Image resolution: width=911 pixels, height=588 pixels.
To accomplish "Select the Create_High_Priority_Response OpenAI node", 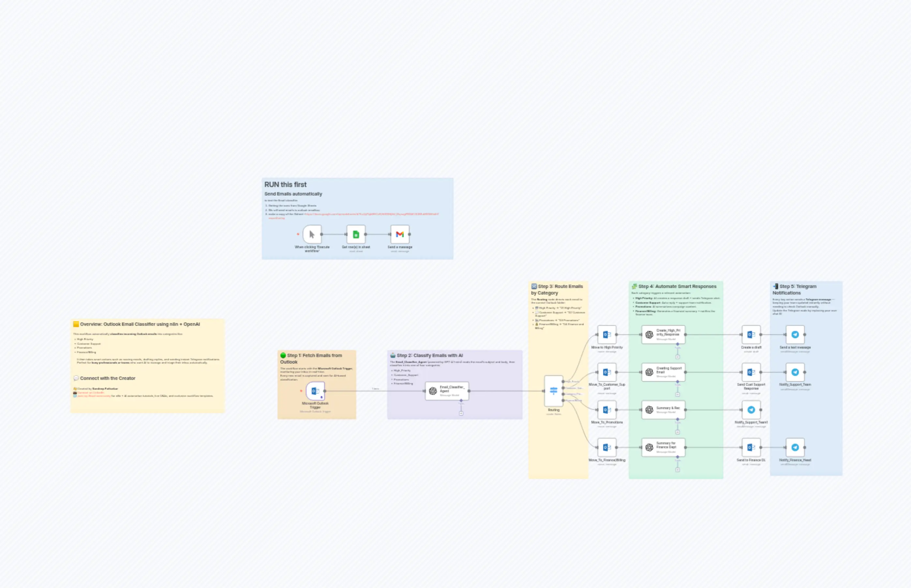I will pyautogui.click(x=664, y=334).
